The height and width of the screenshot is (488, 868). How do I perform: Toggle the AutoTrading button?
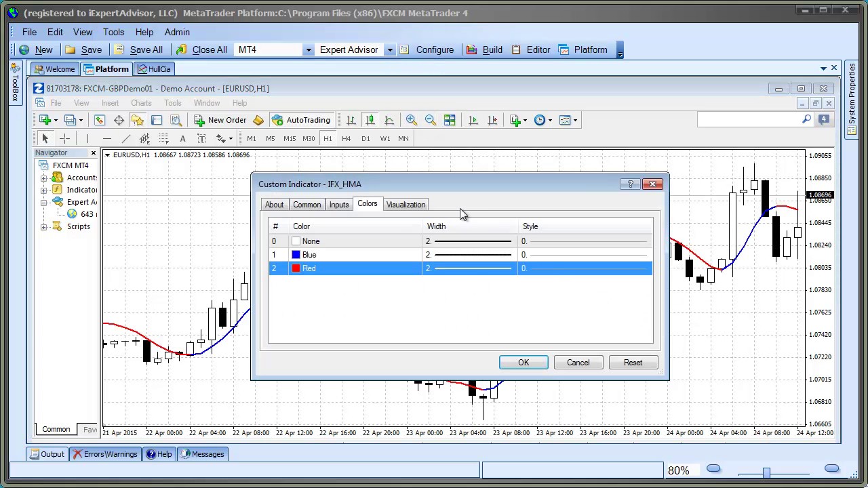301,120
